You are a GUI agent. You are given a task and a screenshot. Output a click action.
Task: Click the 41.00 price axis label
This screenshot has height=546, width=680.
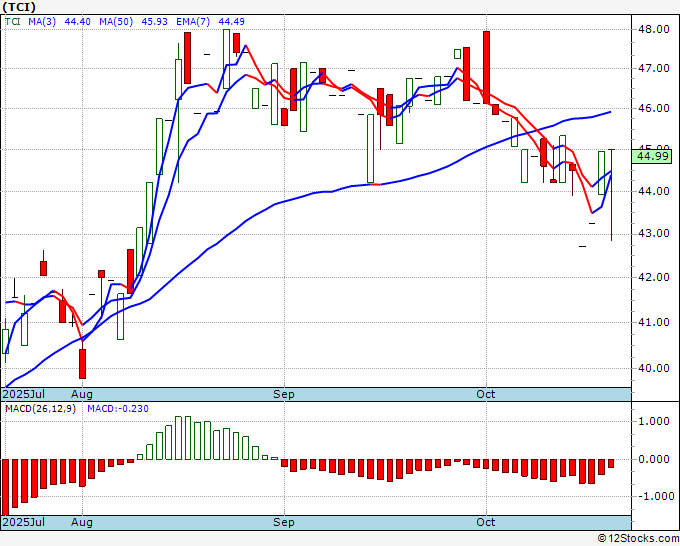(654, 322)
